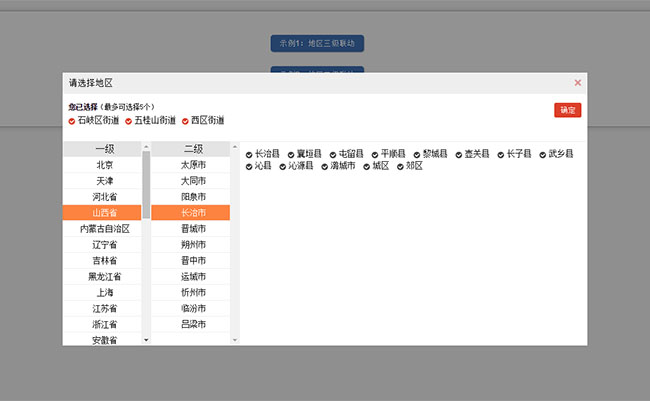Image resolution: width=650 pixels, height=401 pixels.
Task: Select 山西省 in the 一级 column
Action: 105,213
